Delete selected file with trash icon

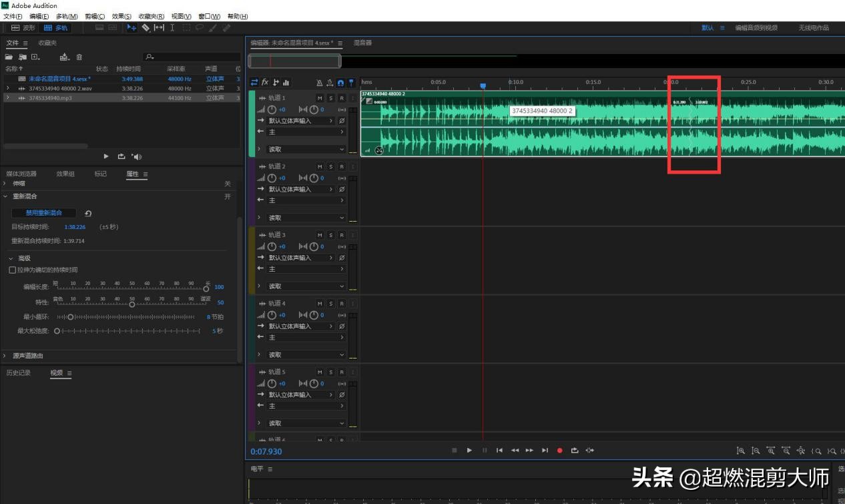(79, 57)
